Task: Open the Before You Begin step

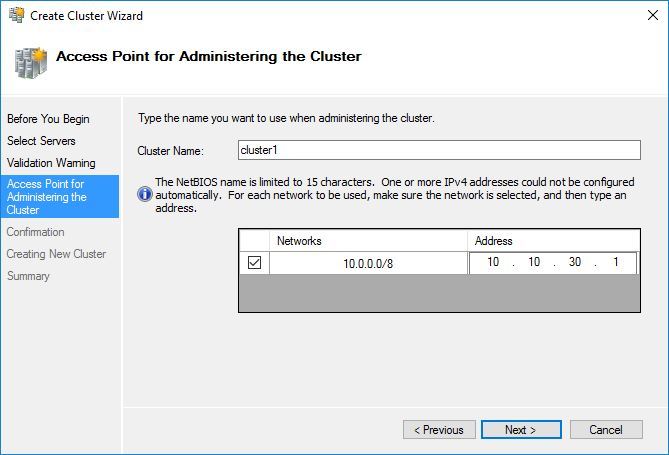Action: point(48,119)
